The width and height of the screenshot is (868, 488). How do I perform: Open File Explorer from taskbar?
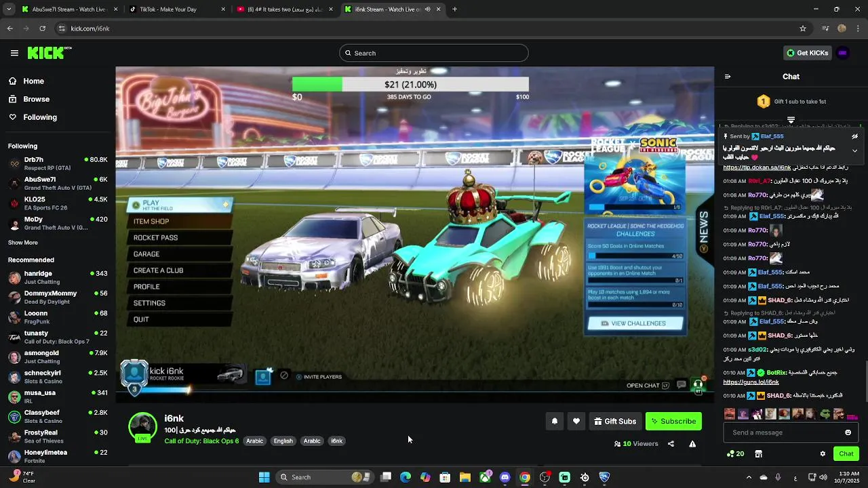(x=465, y=477)
